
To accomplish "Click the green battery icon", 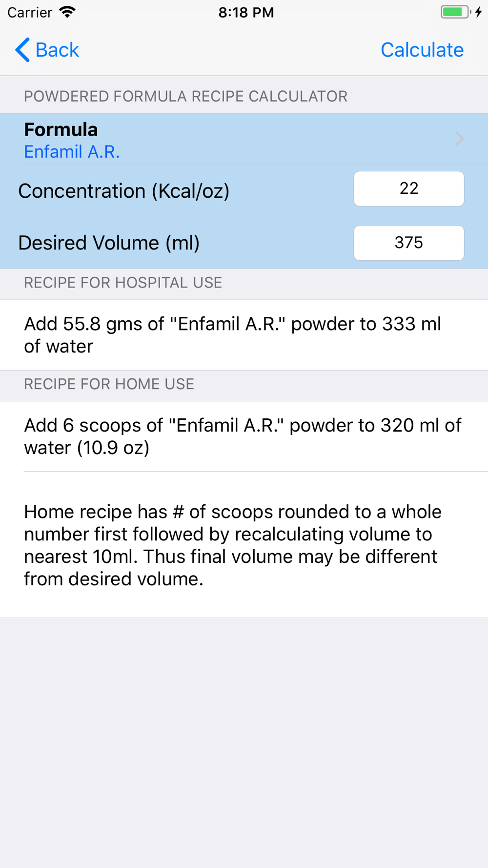I will [455, 12].
